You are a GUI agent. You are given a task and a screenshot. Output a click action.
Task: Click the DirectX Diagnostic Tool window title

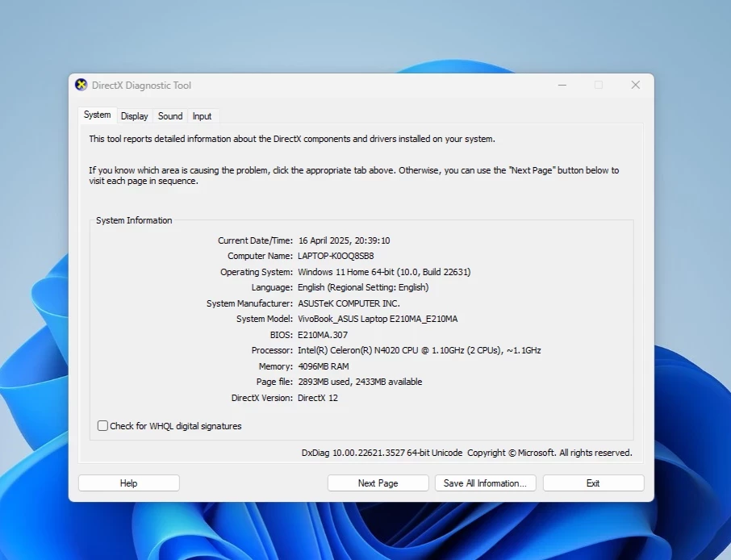coord(141,86)
